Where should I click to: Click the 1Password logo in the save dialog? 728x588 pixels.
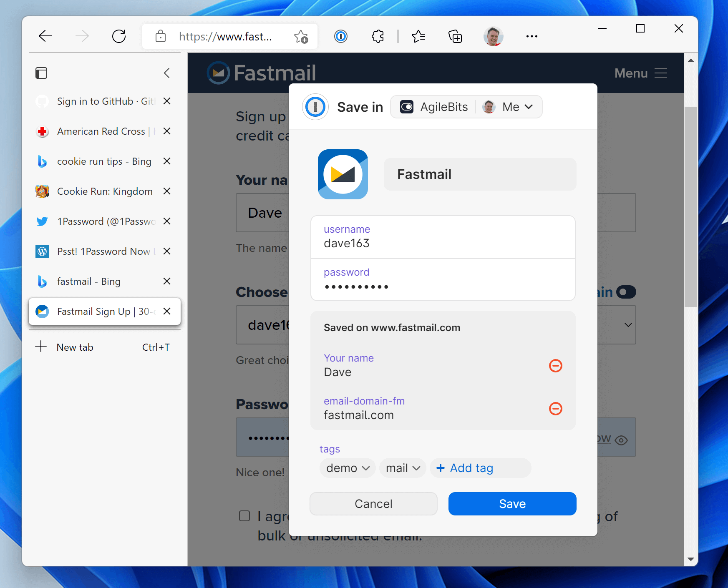pyautogui.click(x=316, y=107)
